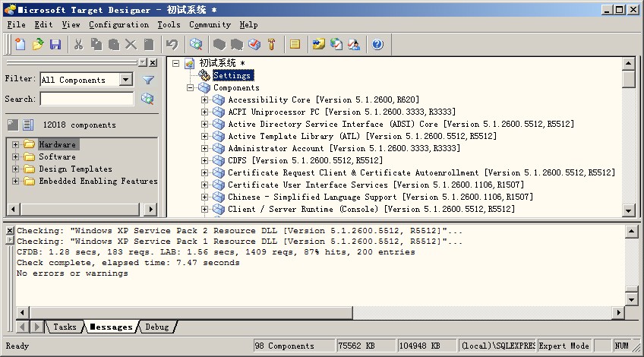Image resolution: width=644 pixels, height=357 pixels.
Task: Click the Check Dependencies checkmark icon
Action: click(254, 44)
